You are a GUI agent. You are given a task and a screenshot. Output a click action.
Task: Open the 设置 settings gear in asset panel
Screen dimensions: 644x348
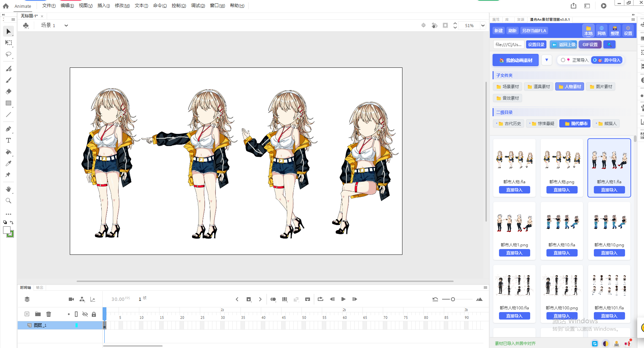point(628,30)
